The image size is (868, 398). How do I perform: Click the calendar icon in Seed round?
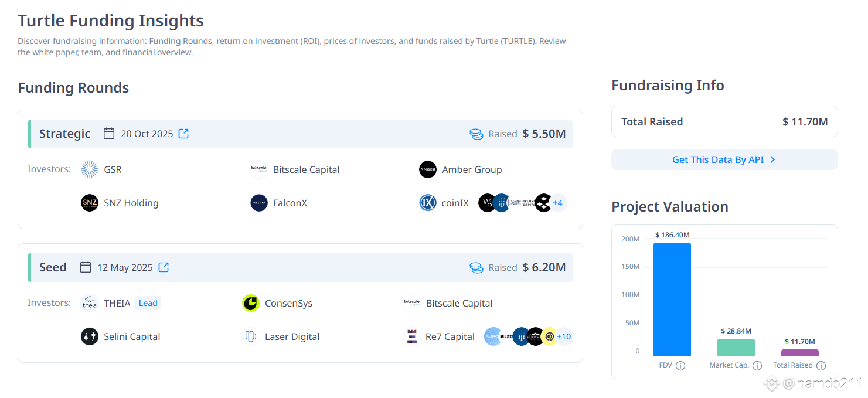pyautogui.click(x=85, y=267)
